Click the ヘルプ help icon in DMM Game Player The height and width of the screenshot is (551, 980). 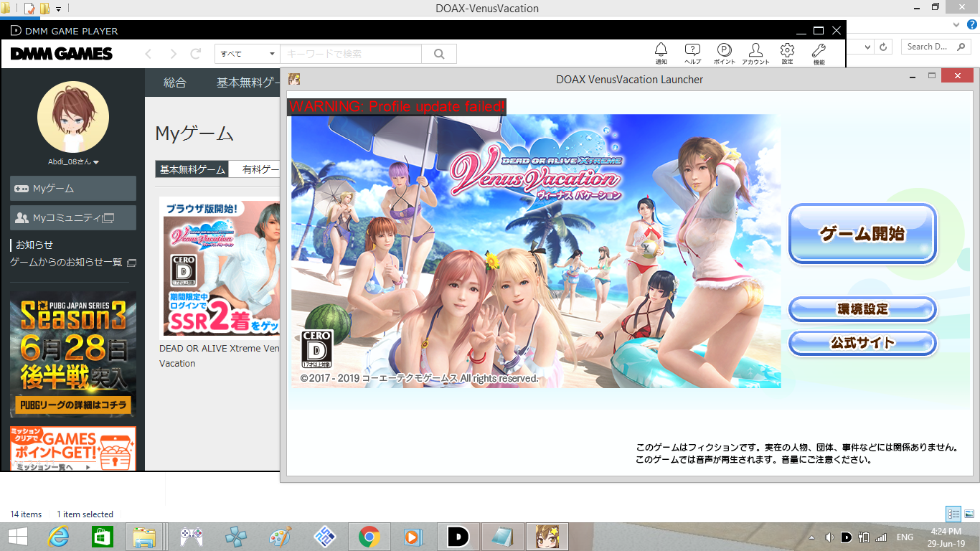click(x=692, y=53)
